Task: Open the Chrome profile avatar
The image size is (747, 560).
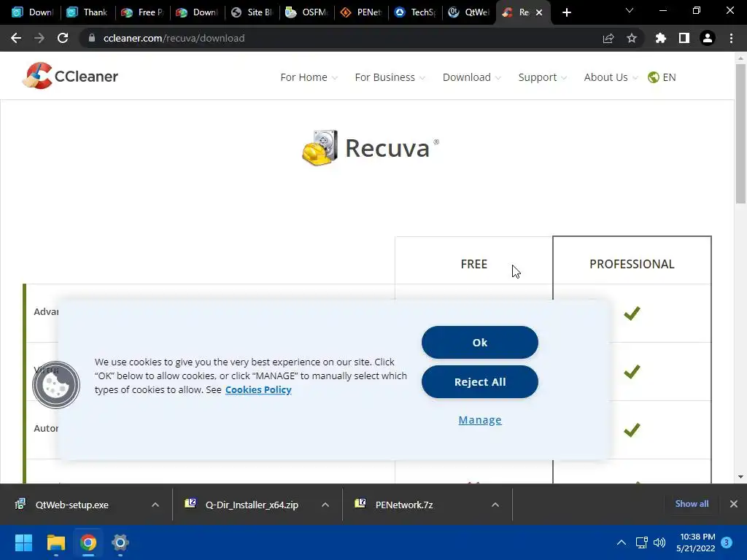Action: [x=708, y=38]
